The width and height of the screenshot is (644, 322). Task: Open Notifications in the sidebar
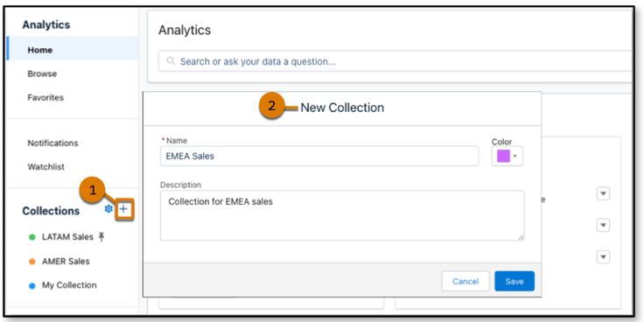pos(52,143)
